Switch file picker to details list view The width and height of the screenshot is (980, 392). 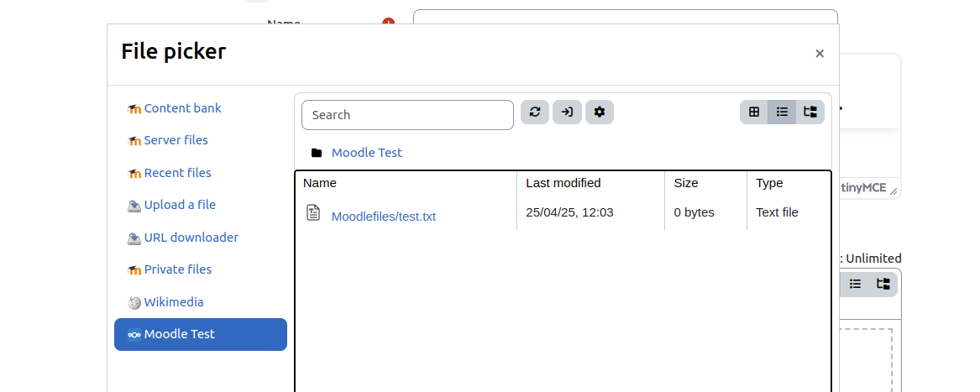point(782,112)
